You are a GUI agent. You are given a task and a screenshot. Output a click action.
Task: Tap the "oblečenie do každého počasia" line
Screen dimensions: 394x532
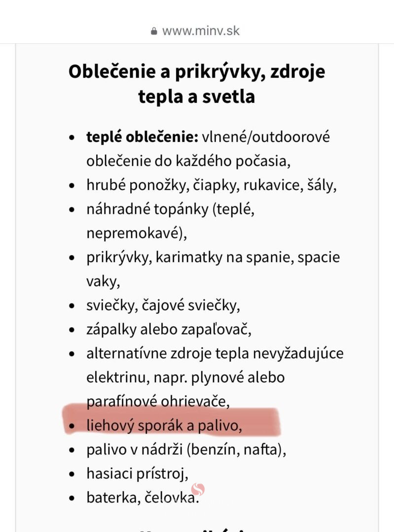[185, 161]
